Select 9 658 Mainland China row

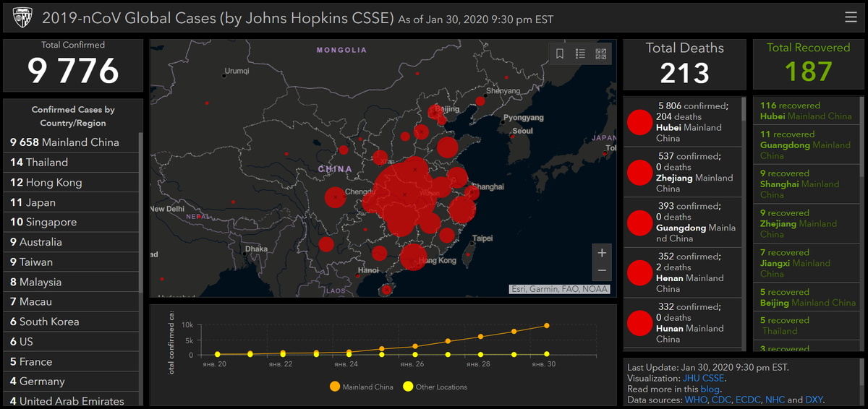click(x=70, y=142)
